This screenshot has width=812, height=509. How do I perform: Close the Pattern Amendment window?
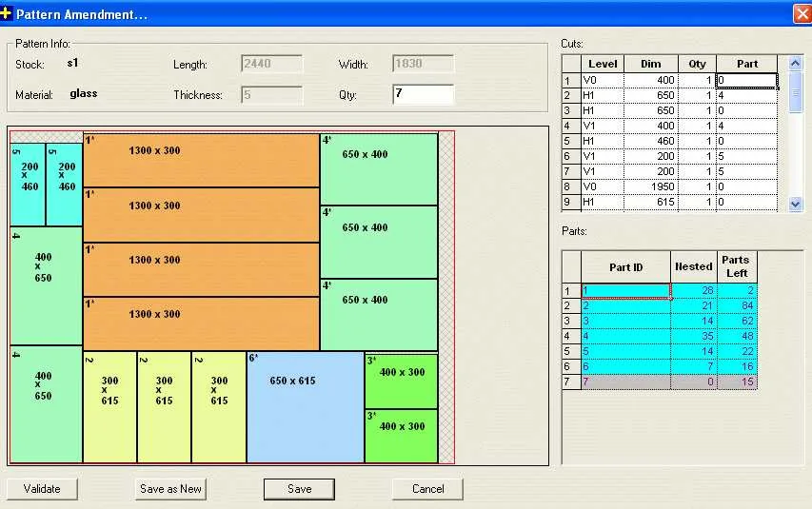pos(802,14)
